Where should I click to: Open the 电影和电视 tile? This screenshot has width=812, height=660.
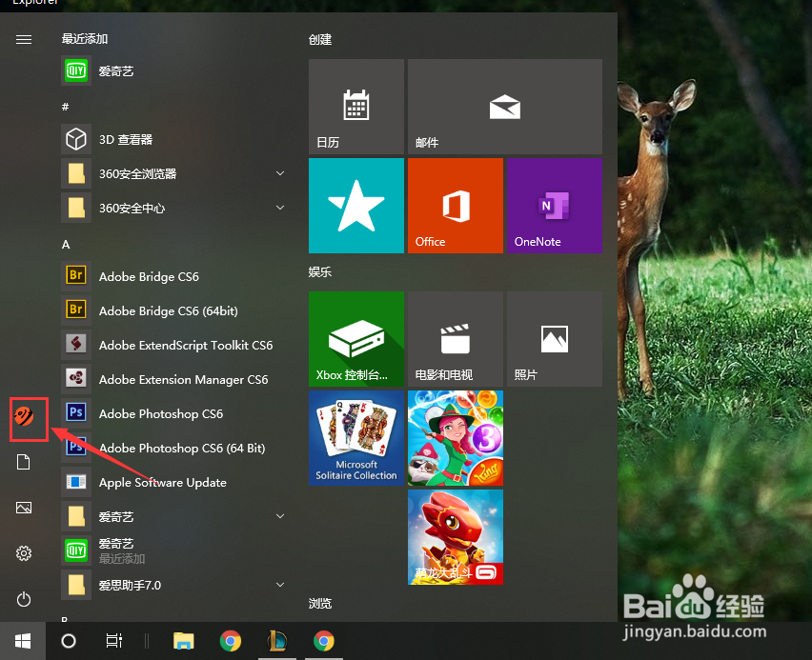[456, 339]
